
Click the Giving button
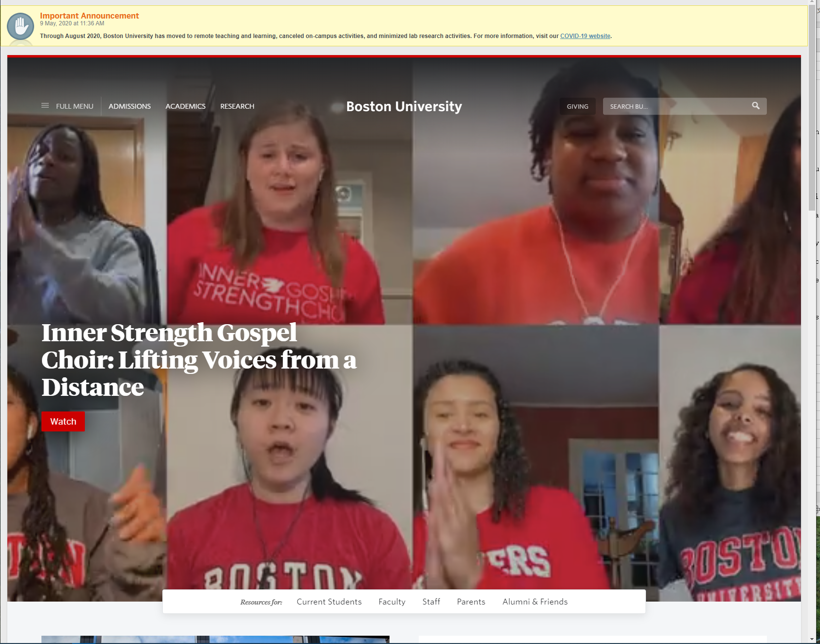coord(577,106)
